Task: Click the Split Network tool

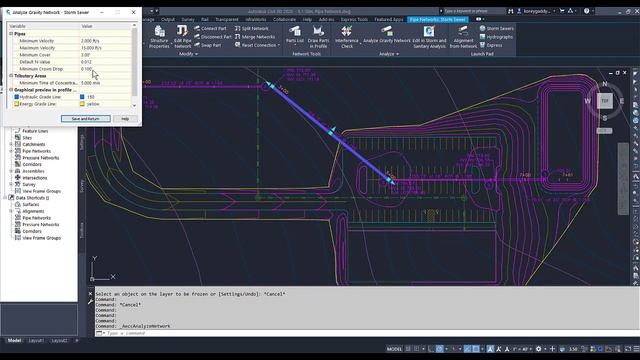Action: [x=251, y=28]
